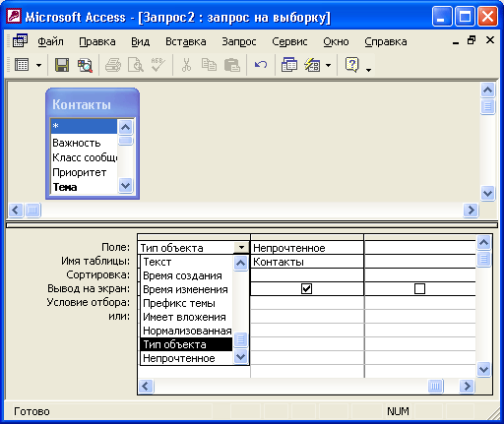504x424 pixels.
Task: Open the Окно menu
Action: tap(336, 41)
